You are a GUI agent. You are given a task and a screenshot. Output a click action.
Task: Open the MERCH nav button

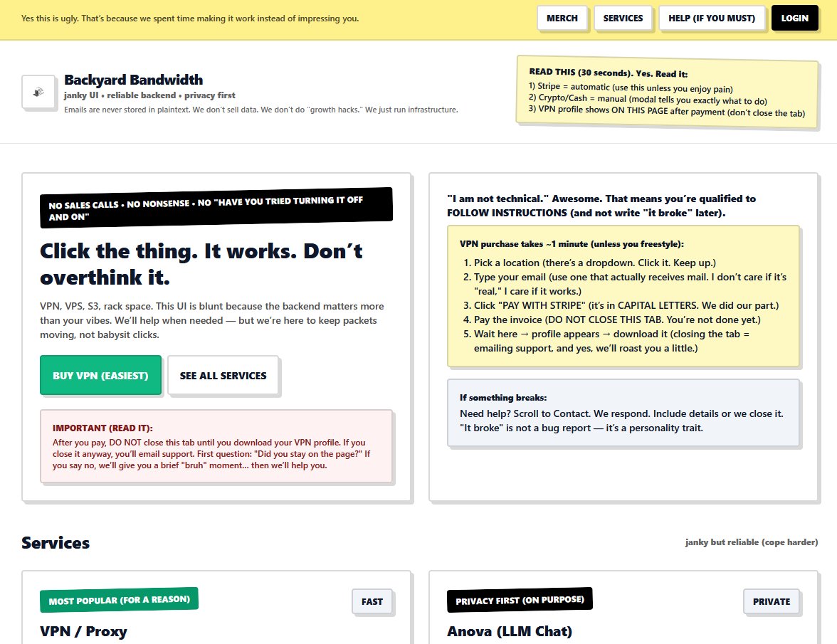click(x=562, y=18)
